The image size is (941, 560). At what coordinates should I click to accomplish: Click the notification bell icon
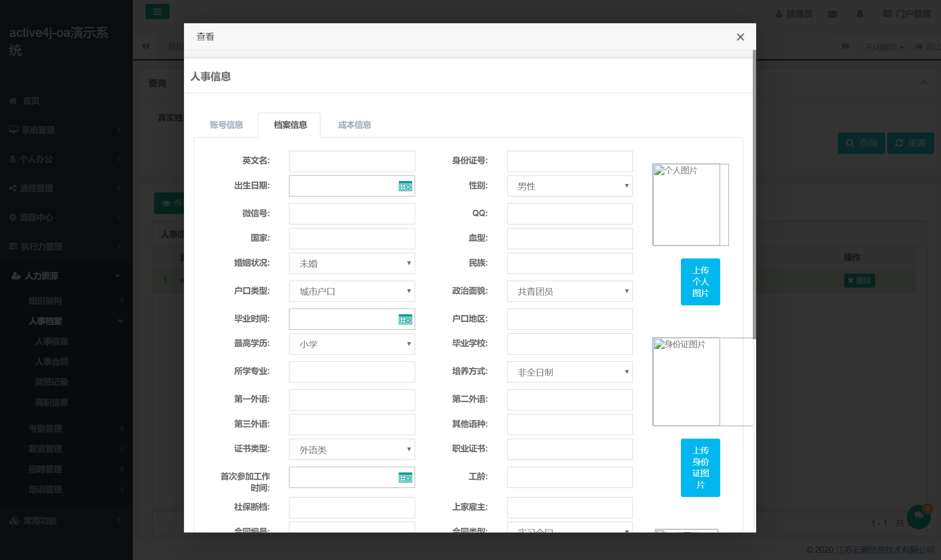(x=860, y=14)
